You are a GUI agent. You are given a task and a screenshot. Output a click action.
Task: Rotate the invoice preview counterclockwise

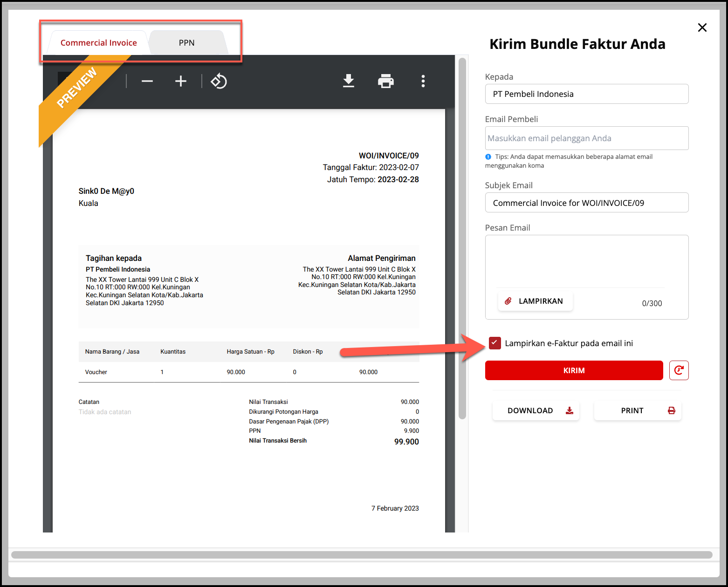tap(219, 82)
